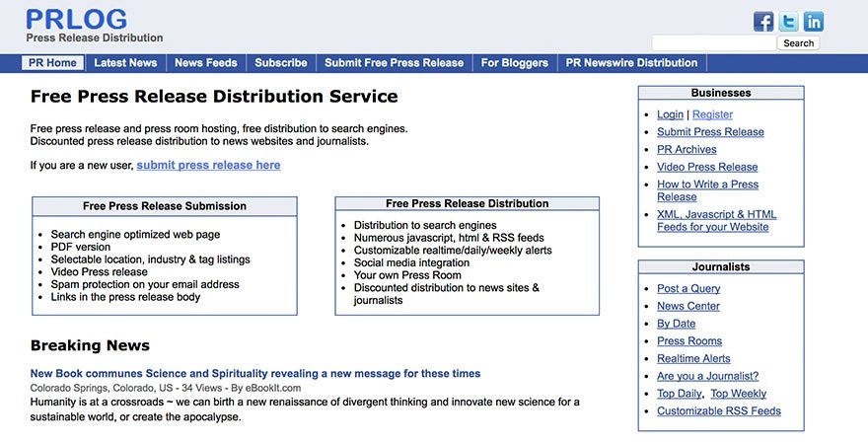Image resolution: width=868 pixels, height=444 pixels.
Task: Click the Search button
Action: pos(798,43)
